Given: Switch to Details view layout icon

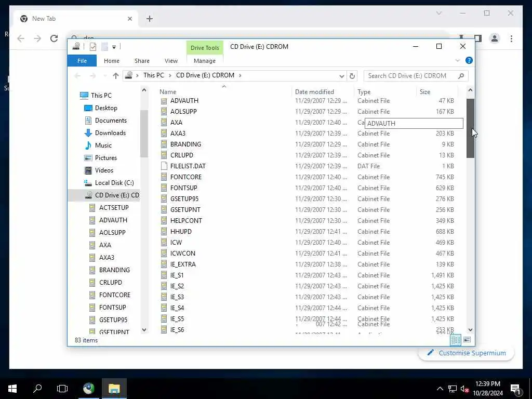Looking at the screenshot, I should tap(456, 340).
